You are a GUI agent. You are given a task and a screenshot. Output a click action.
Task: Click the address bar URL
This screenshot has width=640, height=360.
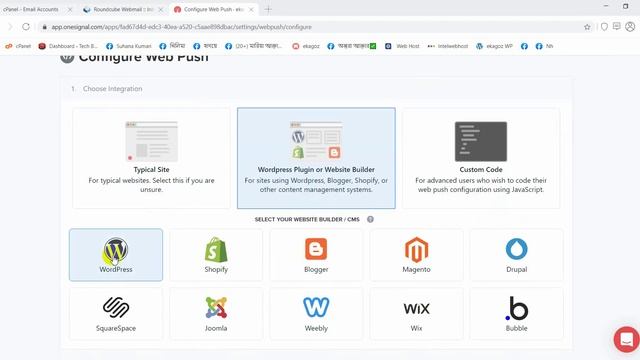pos(182,27)
